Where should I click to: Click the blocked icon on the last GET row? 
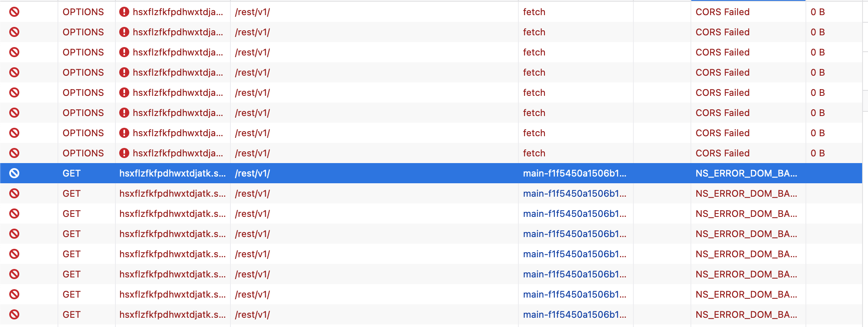tap(15, 314)
